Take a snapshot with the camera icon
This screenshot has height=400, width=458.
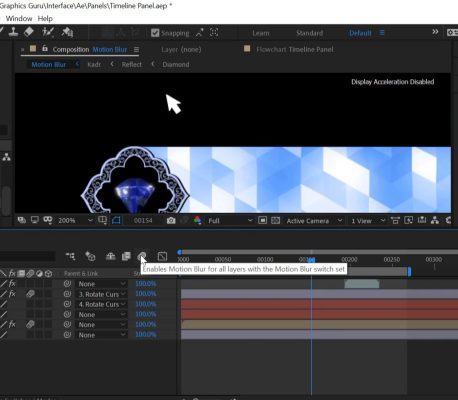[171, 221]
